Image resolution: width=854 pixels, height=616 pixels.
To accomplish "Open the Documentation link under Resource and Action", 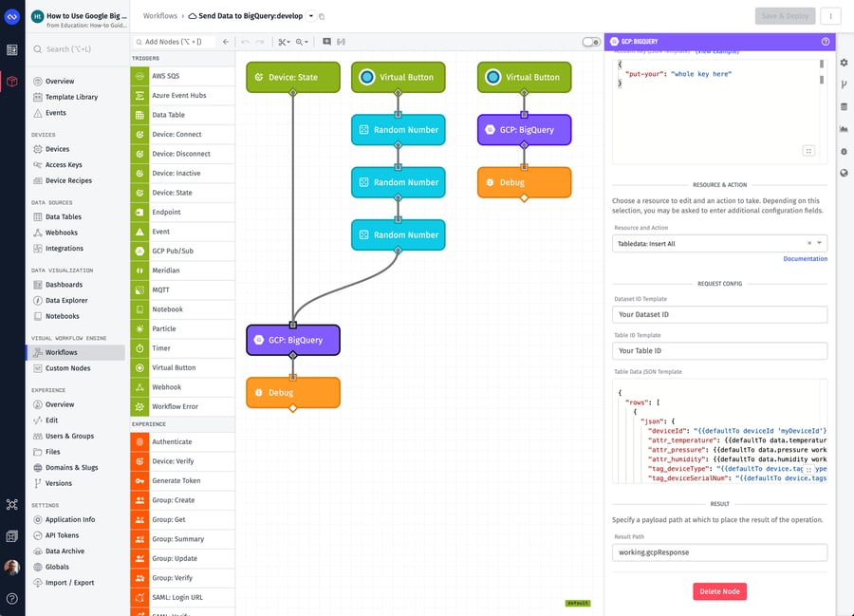I will click(x=805, y=258).
